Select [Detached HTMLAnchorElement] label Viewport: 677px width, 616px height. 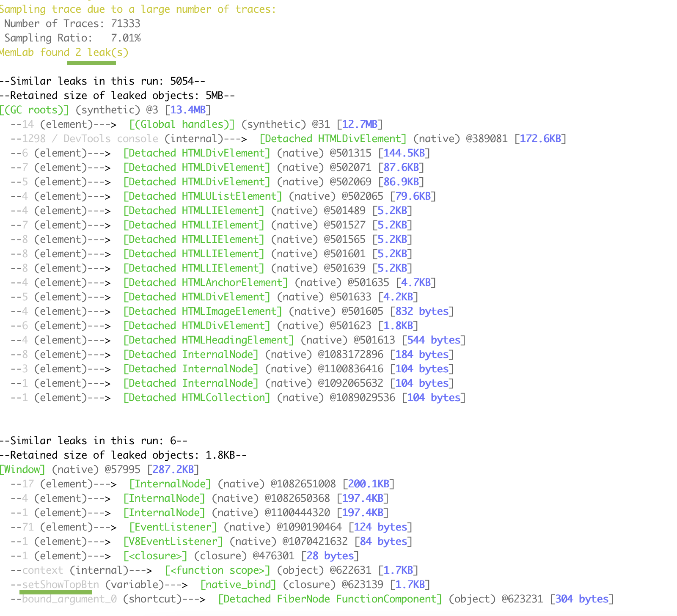click(206, 283)
